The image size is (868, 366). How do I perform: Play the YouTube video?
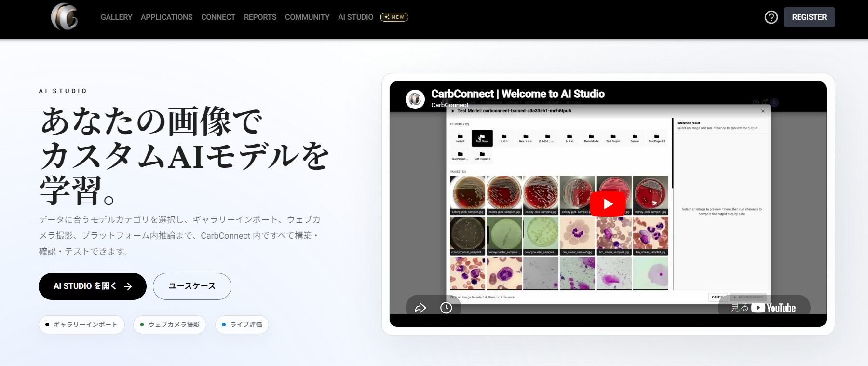(x=608, y=204)
